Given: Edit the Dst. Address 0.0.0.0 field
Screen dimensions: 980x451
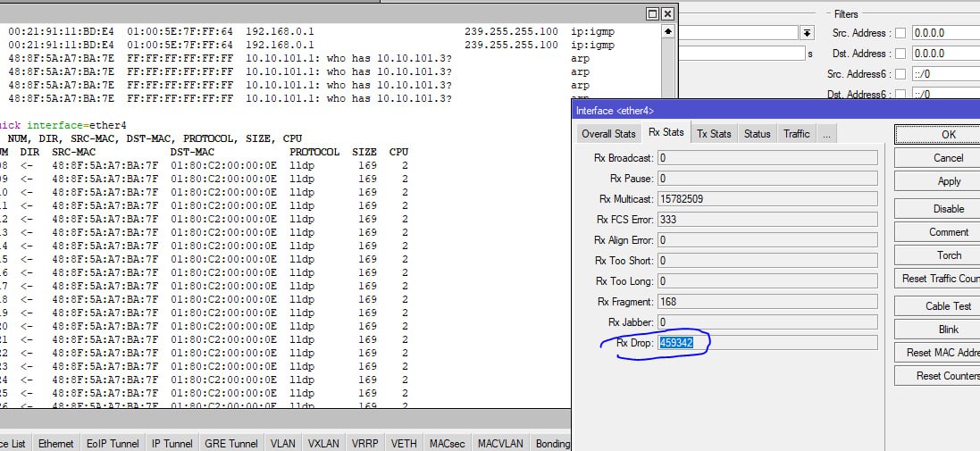Looking at the screenshot, I should (x=946, y=54).
